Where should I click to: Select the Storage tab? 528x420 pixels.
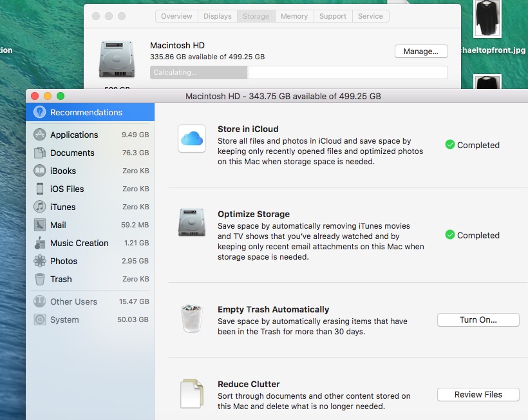(256, 16)
